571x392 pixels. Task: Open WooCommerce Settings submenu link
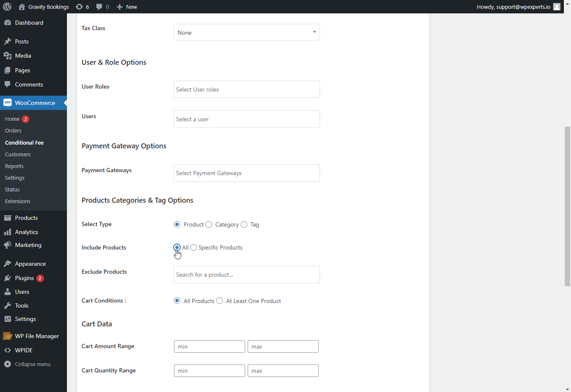[x=15, y=178]
